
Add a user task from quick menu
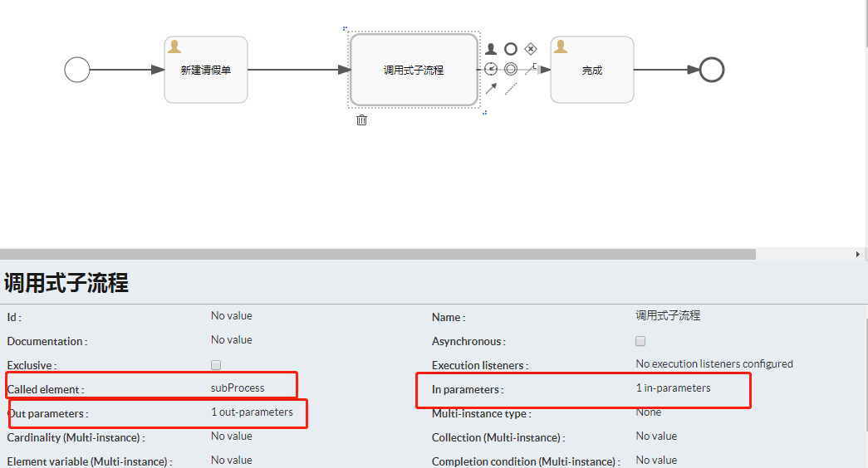click(x=491, y=49)
